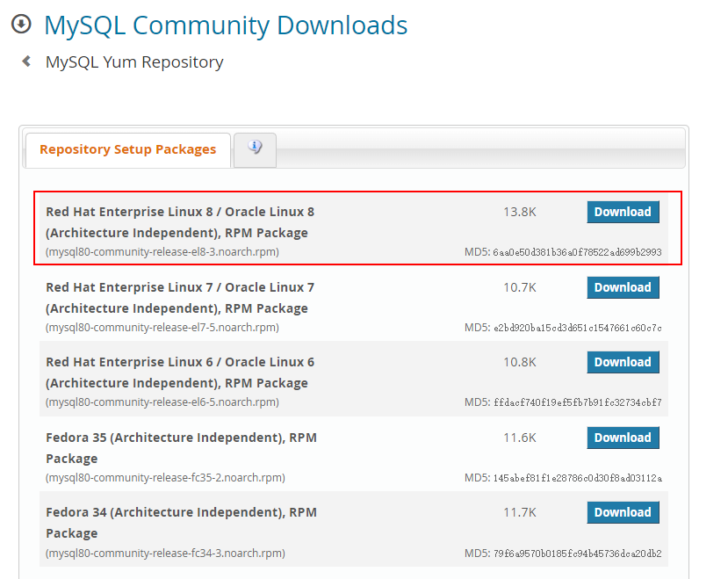Open the MySQL Community Downloads heading link
This screenshot has width=728, height=579.
(x=226, y=25)
